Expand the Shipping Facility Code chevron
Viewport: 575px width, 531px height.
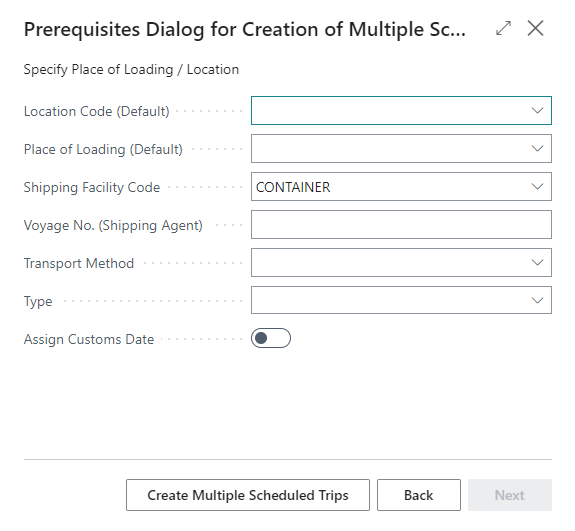[x=537, y=187]
